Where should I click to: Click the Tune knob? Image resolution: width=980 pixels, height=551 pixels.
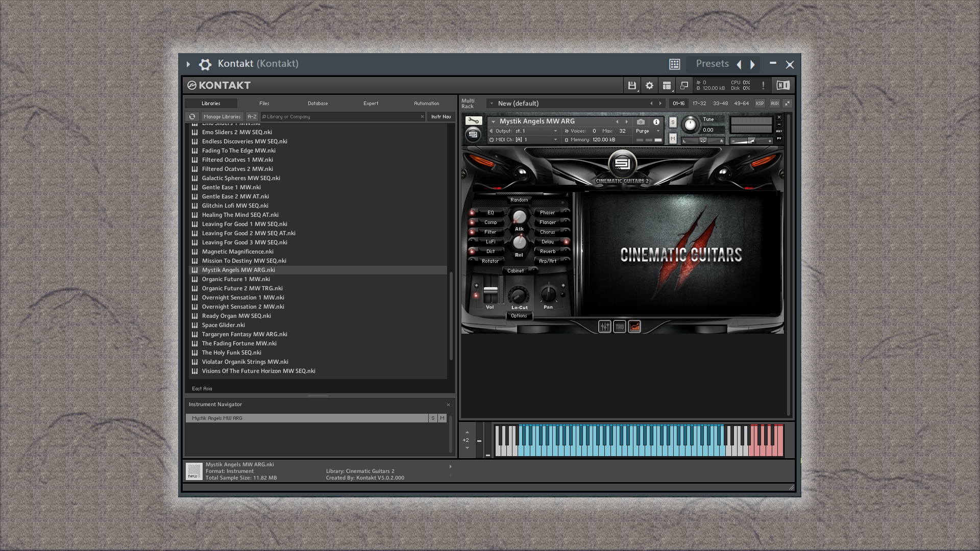click(690, 125)
